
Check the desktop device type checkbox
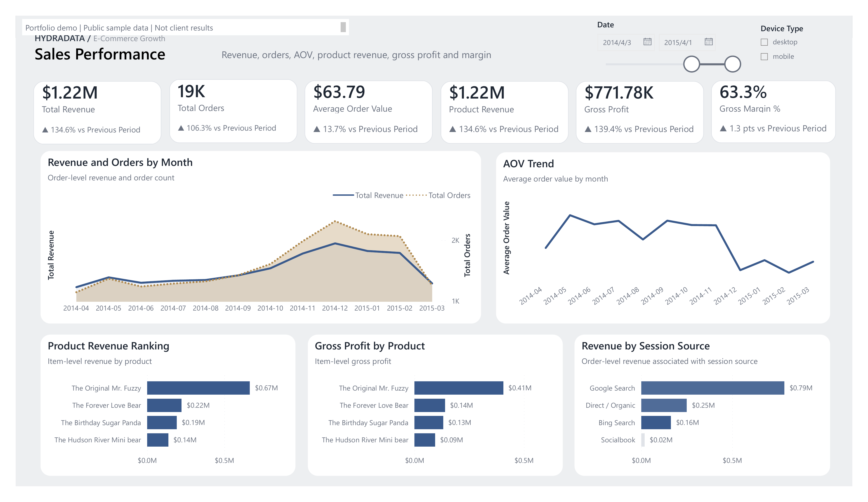pos(764,42)
